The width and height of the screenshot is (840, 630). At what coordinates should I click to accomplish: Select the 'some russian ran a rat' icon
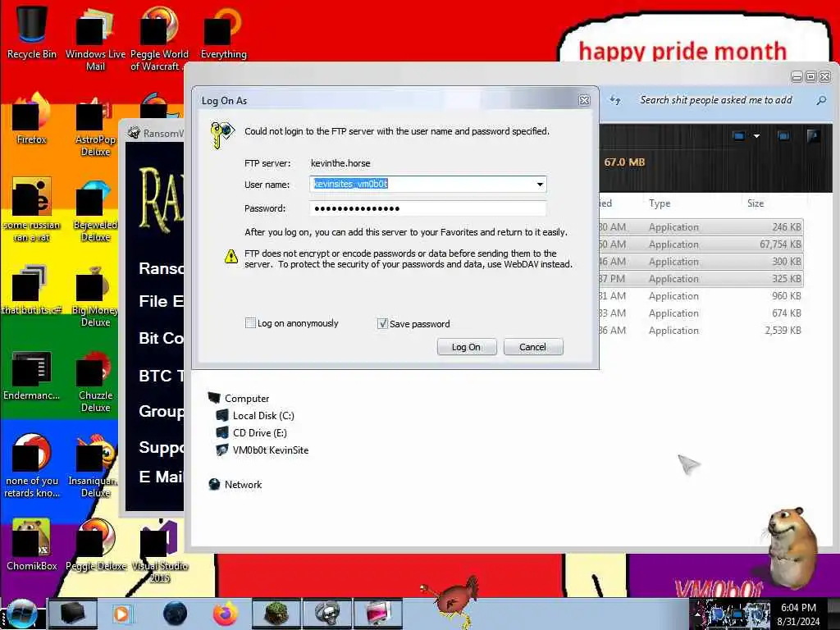(32, 210)
